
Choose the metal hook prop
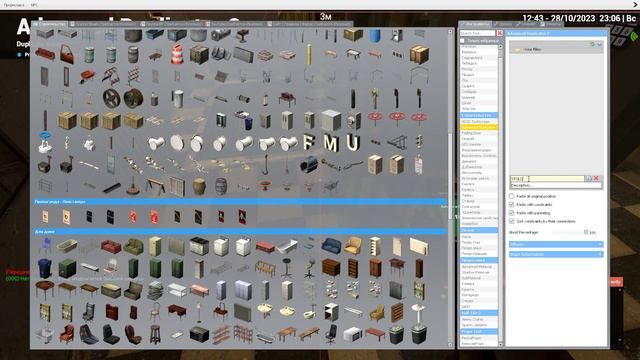point(265,164)
